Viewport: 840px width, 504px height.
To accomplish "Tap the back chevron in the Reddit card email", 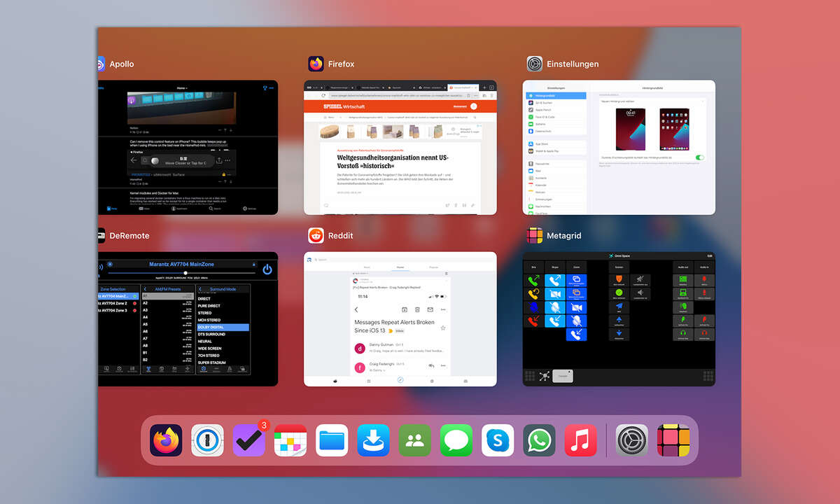I will pyautogui.click(x=356, y=309).
